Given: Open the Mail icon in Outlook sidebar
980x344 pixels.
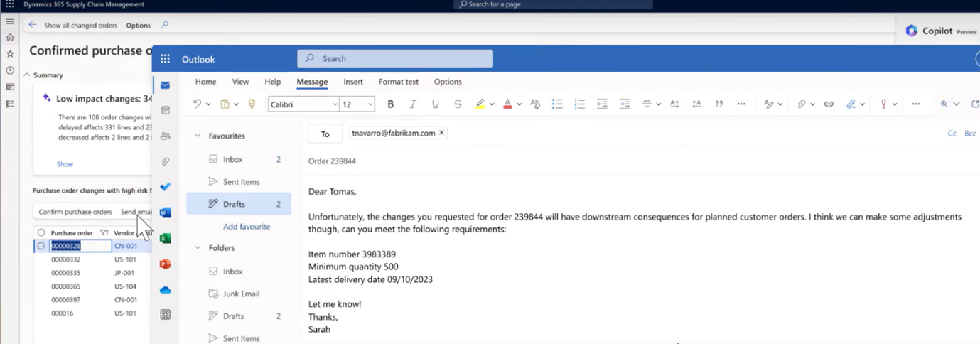Looking at the screenshot, I should pyautogui.click(x=165, y=85).
